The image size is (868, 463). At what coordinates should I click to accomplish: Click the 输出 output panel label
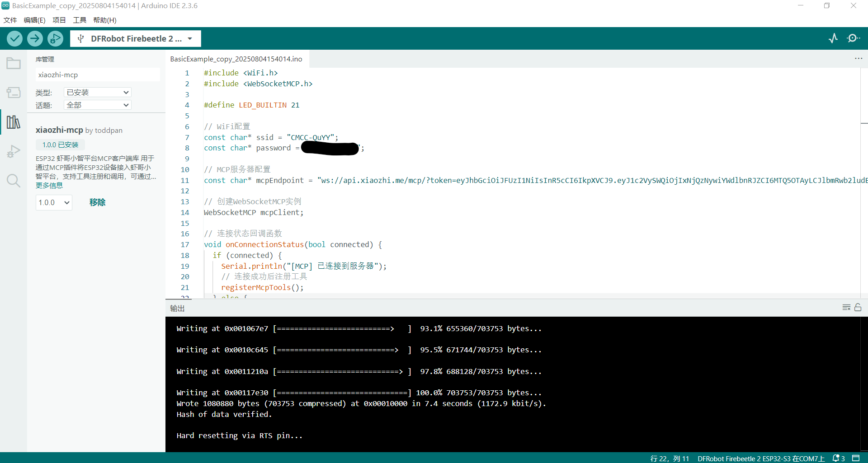click(177, 308)
